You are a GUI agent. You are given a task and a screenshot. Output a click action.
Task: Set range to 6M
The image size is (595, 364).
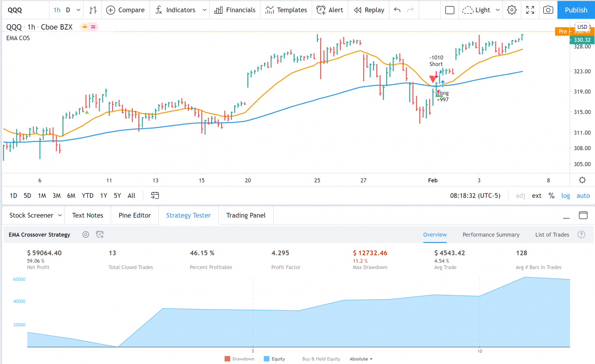coord(71,195)
